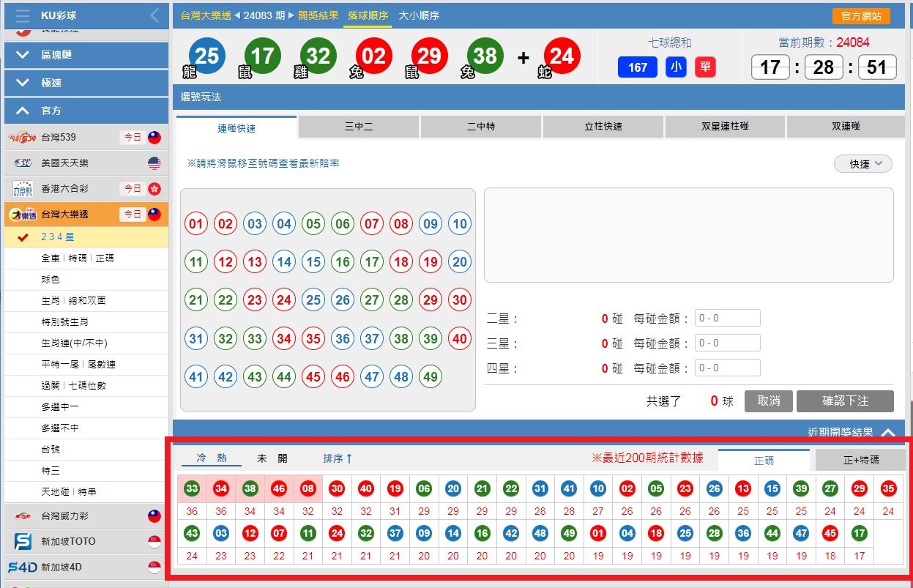
Task: Go to previous draw period arrow
Action: pyautogui.click(x=237, y=15)
